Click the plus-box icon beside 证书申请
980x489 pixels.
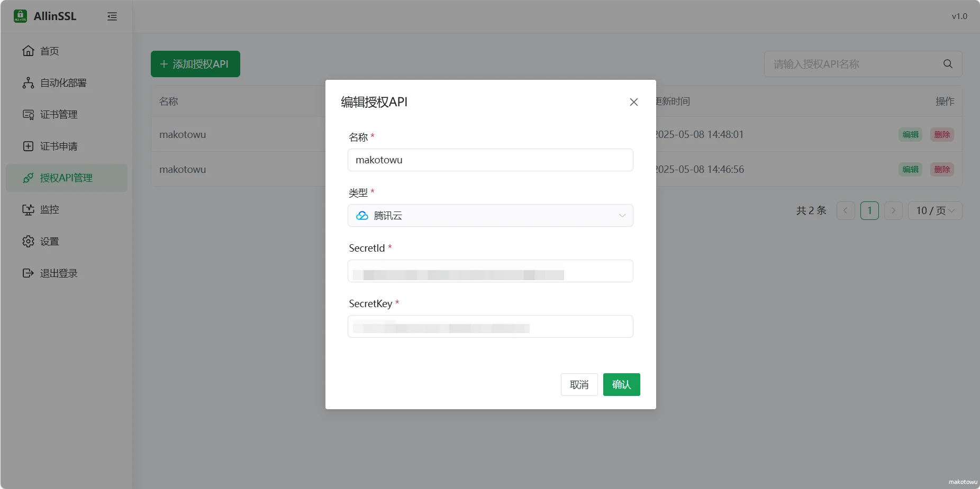tap(28, 146)
